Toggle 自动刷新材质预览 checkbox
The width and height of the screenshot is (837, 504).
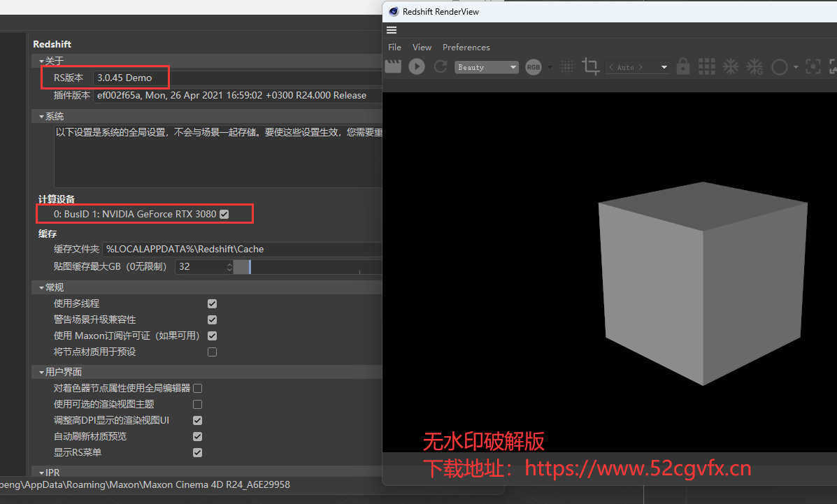point(197,436)
